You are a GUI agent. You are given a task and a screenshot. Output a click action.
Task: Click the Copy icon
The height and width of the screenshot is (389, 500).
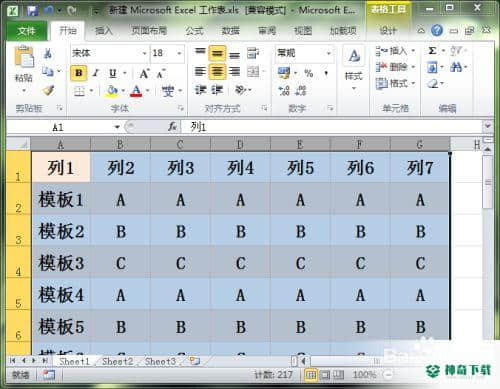(48, 71)
